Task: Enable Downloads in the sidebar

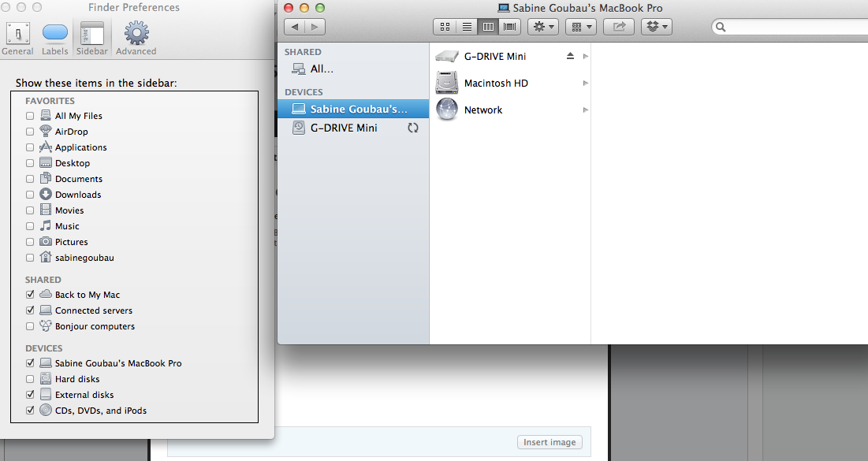Action: coord(30,195)
